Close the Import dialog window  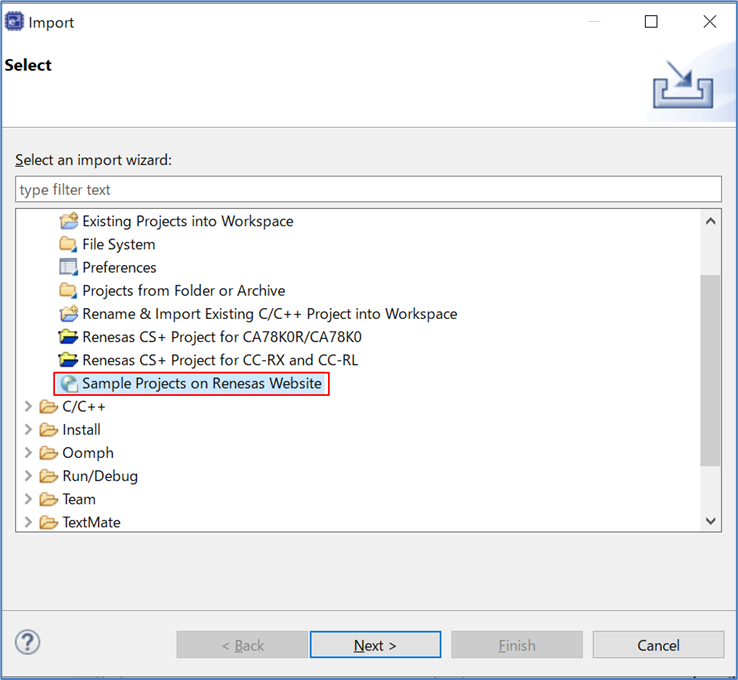710,21
